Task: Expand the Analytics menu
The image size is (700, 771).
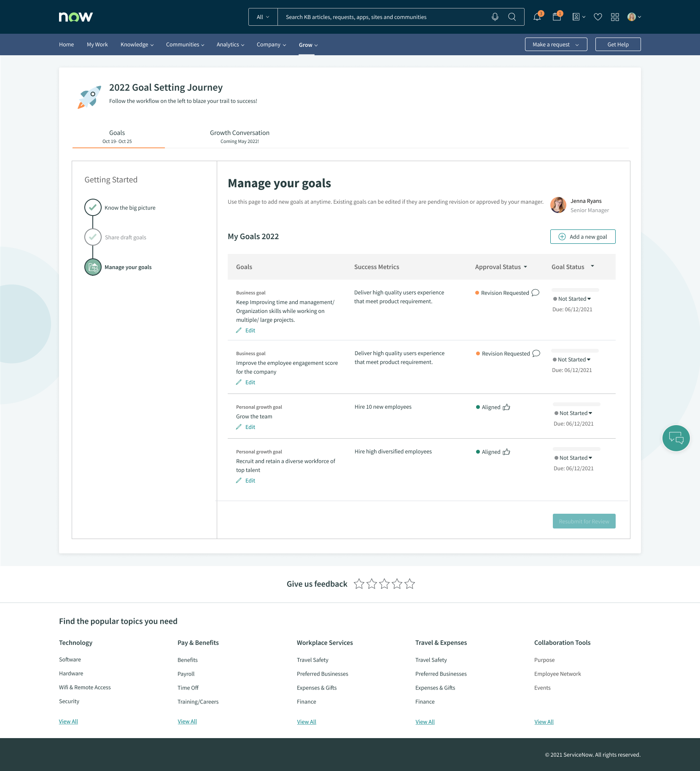Action: point(230,45)
